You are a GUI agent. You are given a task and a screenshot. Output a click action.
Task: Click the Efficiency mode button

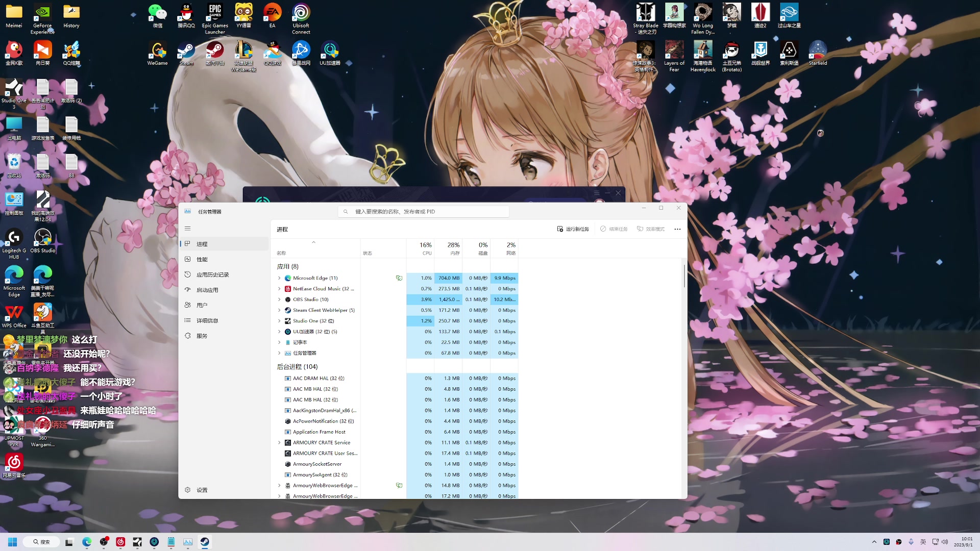[651, 229]
